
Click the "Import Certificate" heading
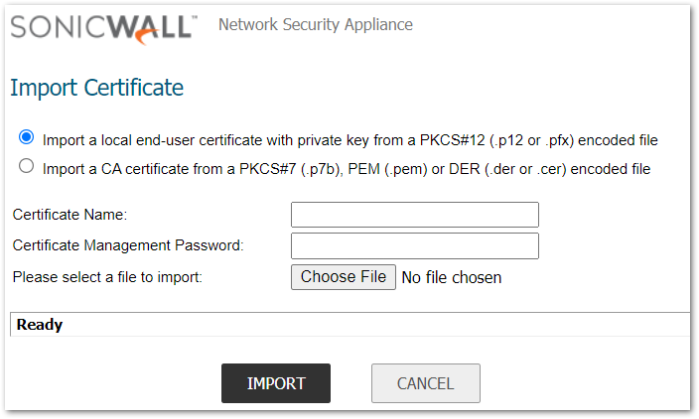tap(97, 88)
